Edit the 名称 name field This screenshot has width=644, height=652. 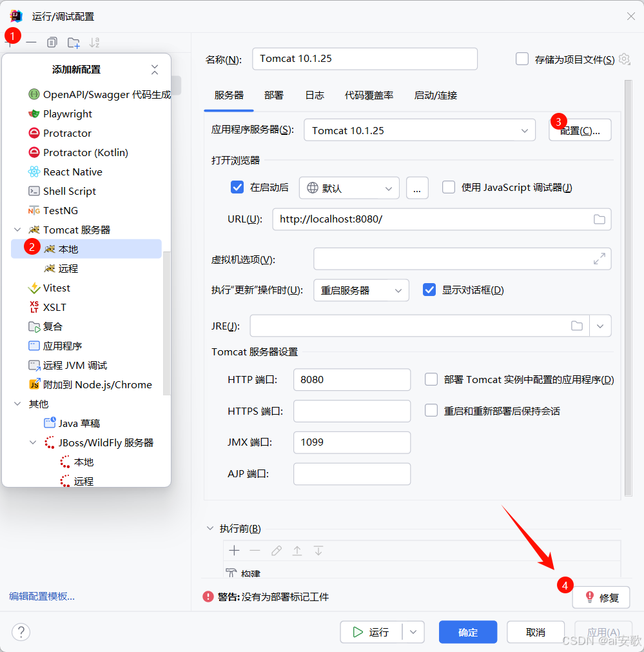click(x=365, y=59)
